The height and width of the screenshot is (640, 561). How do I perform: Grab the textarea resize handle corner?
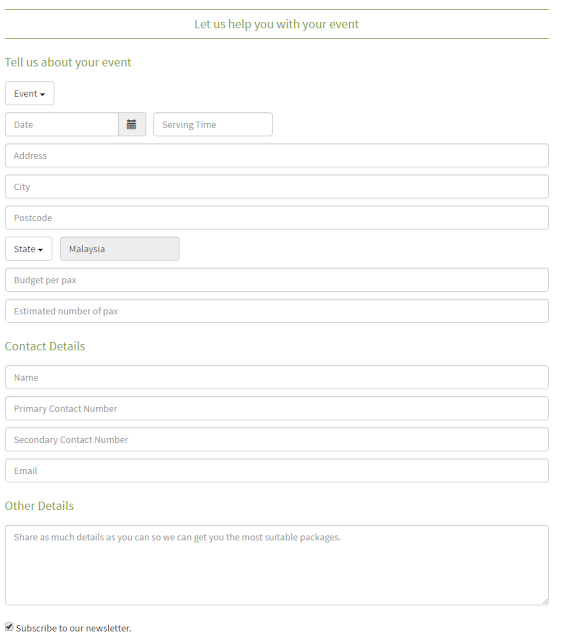click(545, 602)
